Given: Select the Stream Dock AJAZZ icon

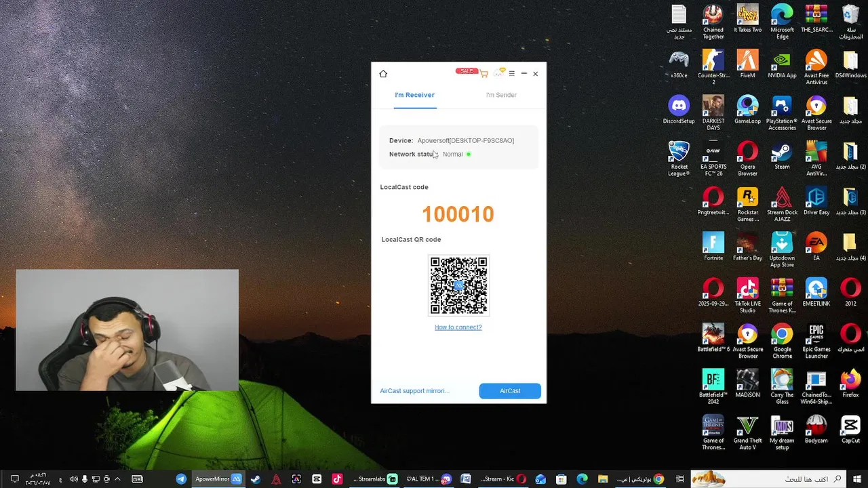Looking at the screenshot, I should pyautogui.click(x=782, y=204).
